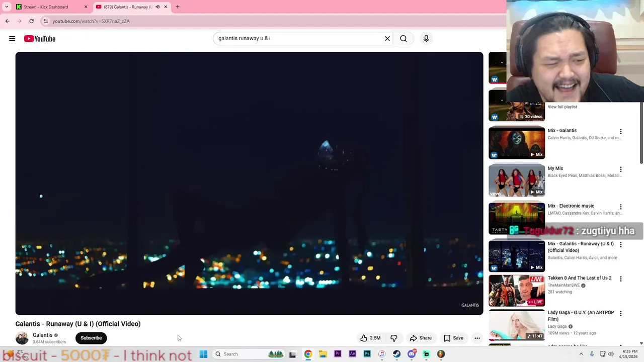Reload the page with the refresh icon

31,21
